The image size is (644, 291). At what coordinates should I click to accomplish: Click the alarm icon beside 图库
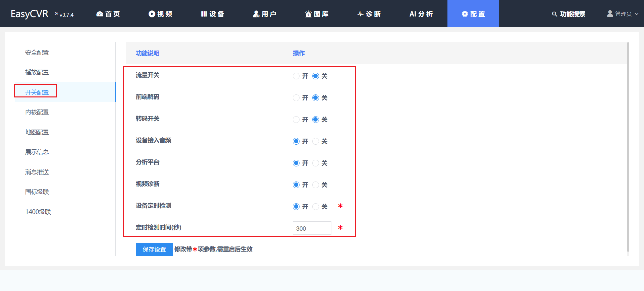point(308,14)
